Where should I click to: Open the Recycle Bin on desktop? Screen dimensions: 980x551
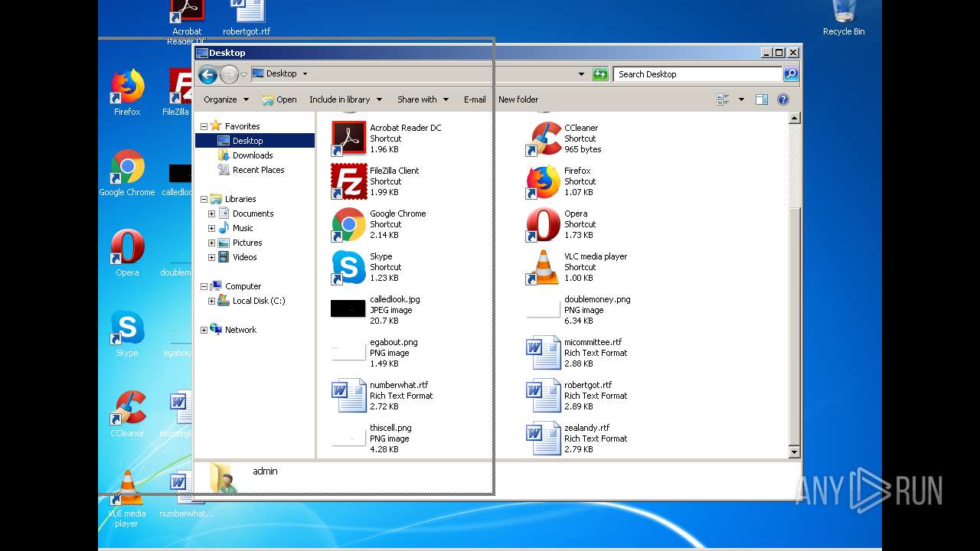[x=844, y=18]
